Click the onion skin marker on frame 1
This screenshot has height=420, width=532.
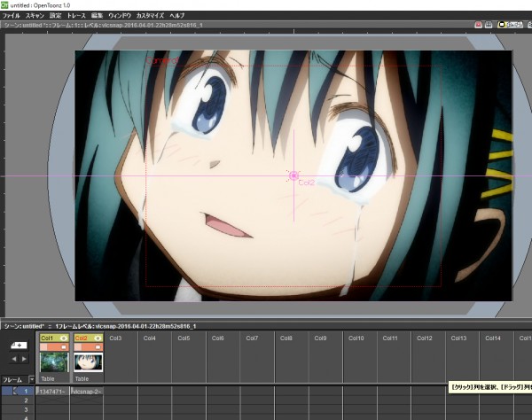coord(14,391)
